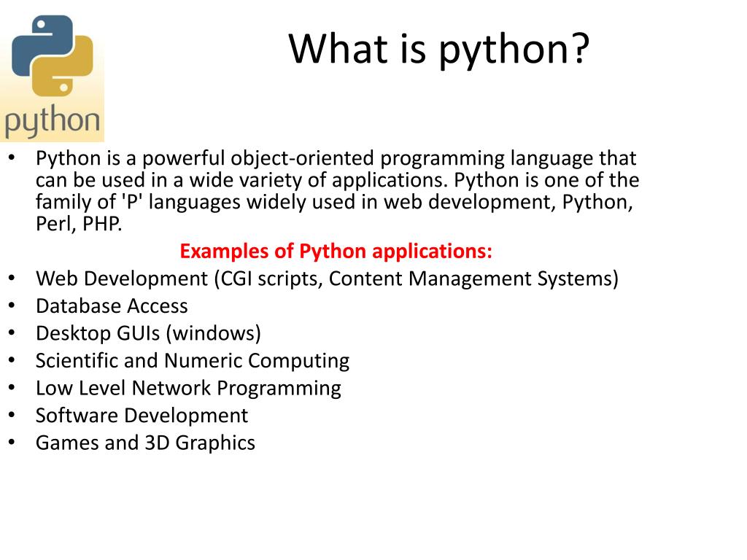Click the 'Perl, PHP.' text line
The height and width of the screenshot is (560, 747).
[79, 224]
